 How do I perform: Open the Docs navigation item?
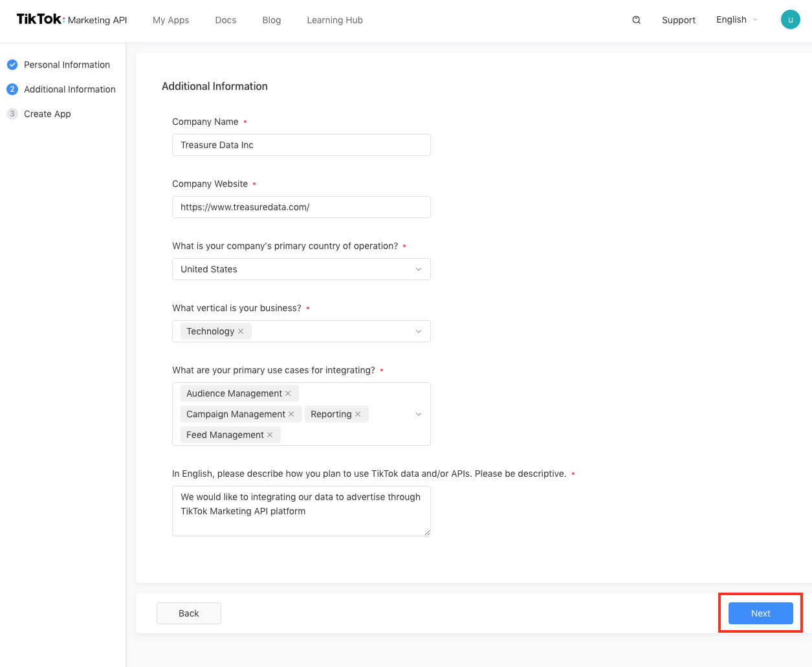click(226, 20)
